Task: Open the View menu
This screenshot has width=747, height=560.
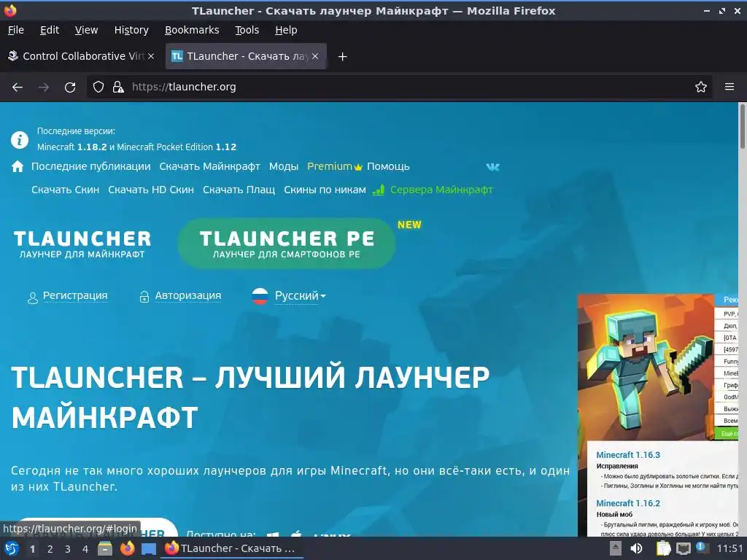Action: point(86,30)
